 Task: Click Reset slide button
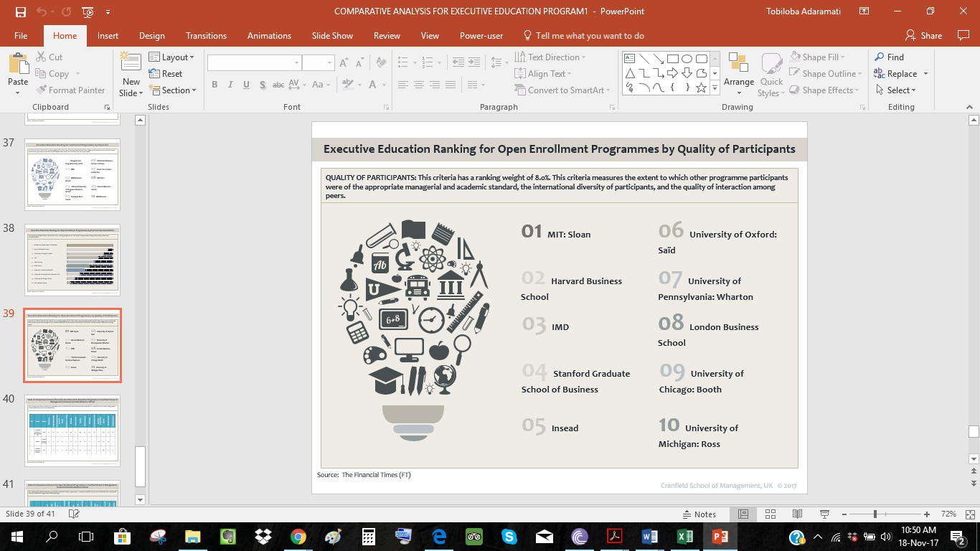click(166, 74)
